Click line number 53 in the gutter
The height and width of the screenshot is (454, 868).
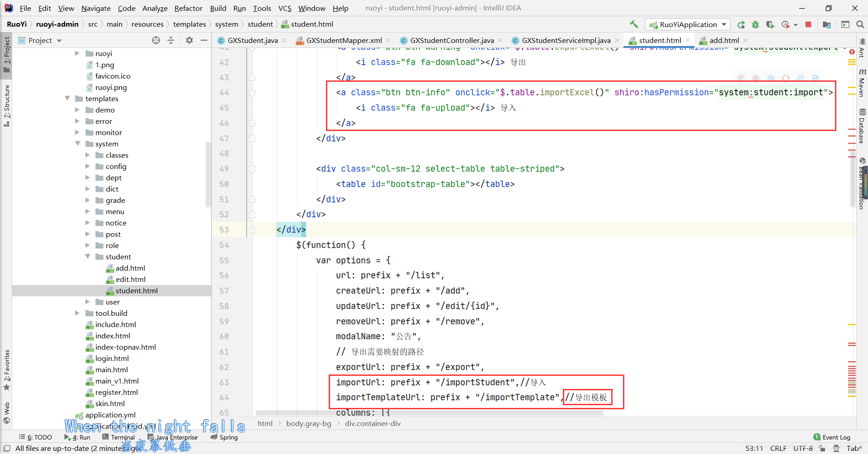click(x=224, y=230)
